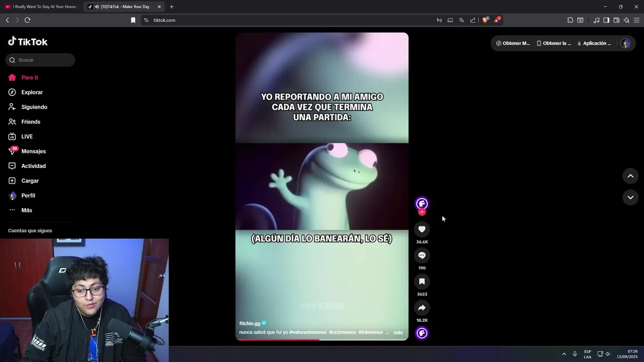Open the Brave Wallet icon
This screenshot has width=644, height=362.
pos(616,20)
